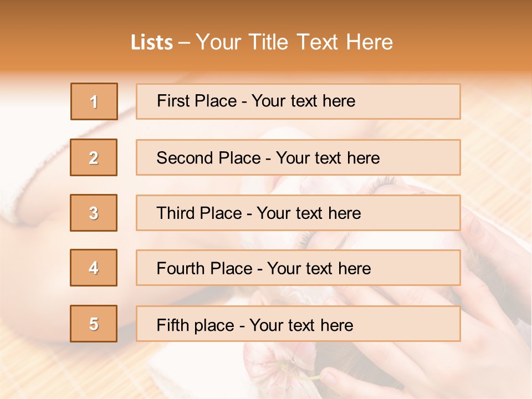Click the number 1 box
Viewport: 532px width, 399px height.
[x=94, y=101]
